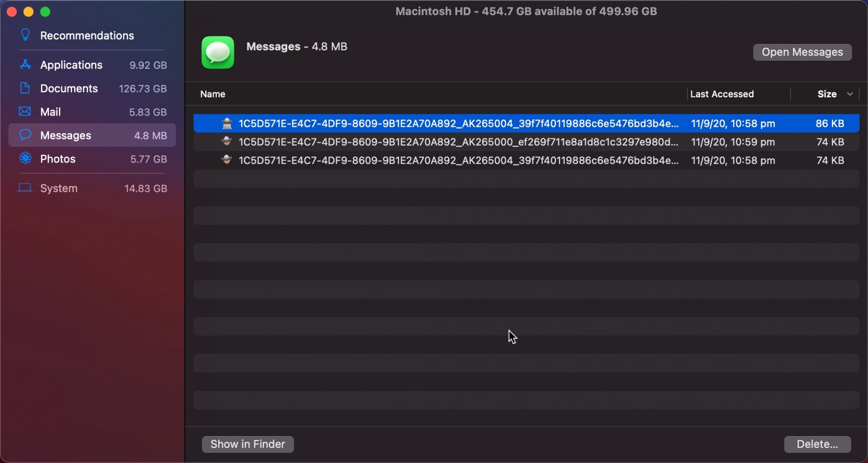Click the green full-screen window button
868x463 pixels.
(x=45, y=12)
